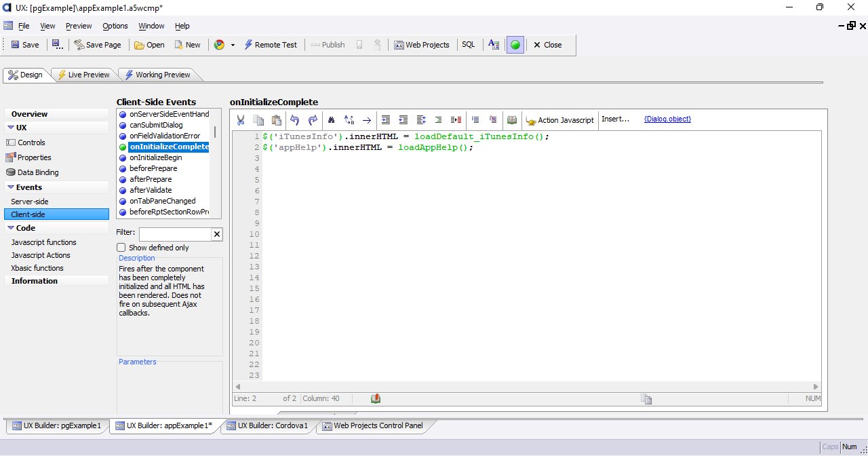This screenshot has height=456, width=868.
Task: Open Data Binding in the left panel
Action: (x=38, y=172)
